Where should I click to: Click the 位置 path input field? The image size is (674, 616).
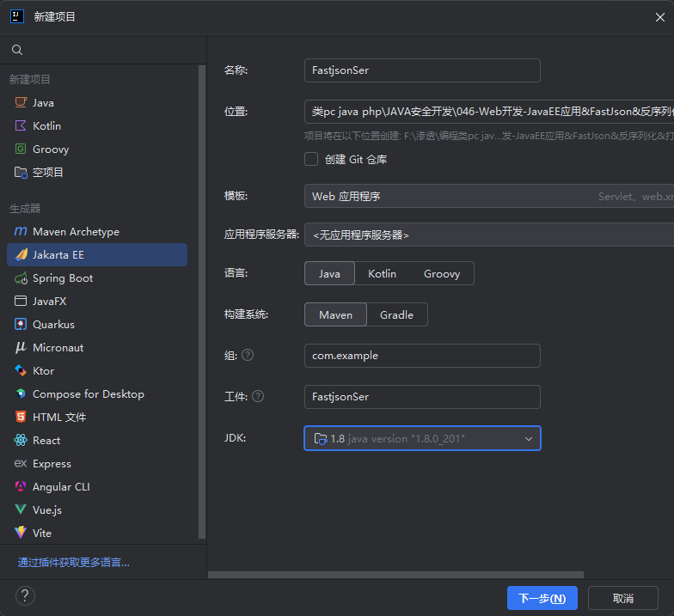[x=489, y=112]
